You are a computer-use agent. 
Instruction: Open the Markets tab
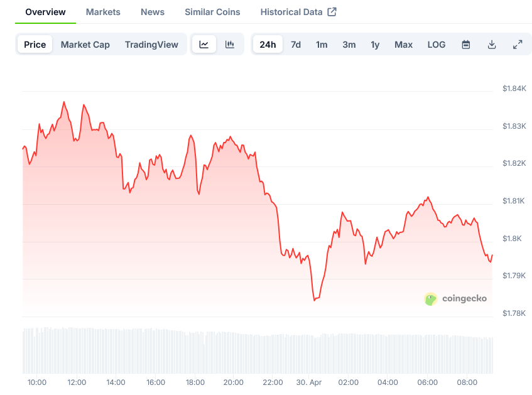point(103,12)
